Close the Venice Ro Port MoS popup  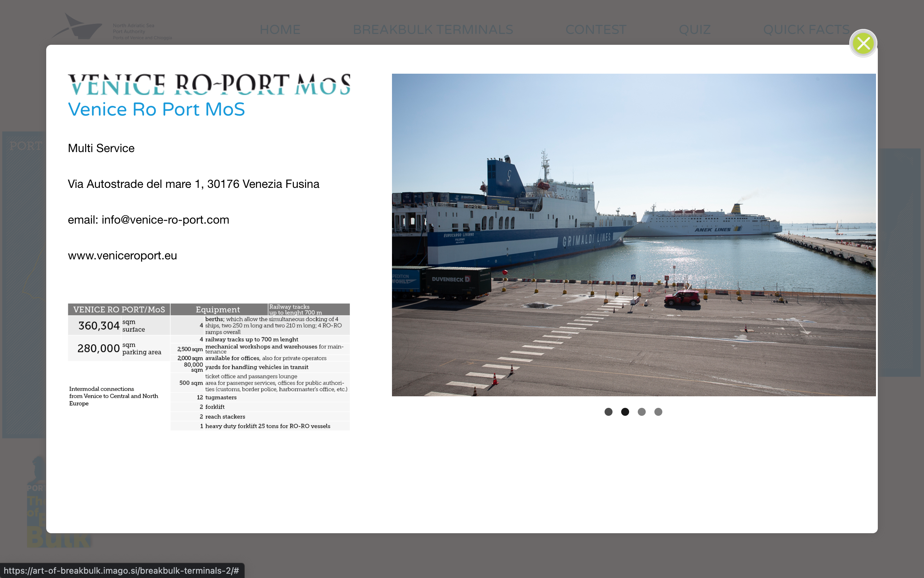[863, 43]
